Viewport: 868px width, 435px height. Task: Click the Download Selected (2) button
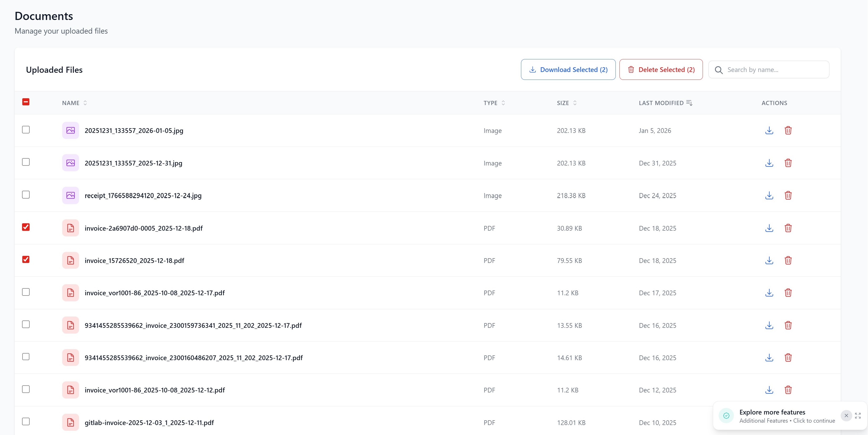pos(568,70)
